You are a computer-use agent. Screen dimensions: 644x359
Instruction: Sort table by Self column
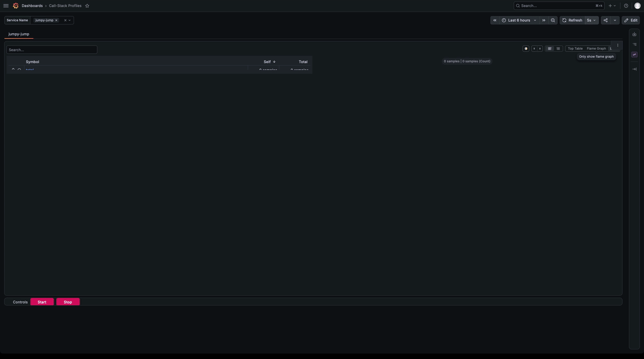(x=269, y=62)
